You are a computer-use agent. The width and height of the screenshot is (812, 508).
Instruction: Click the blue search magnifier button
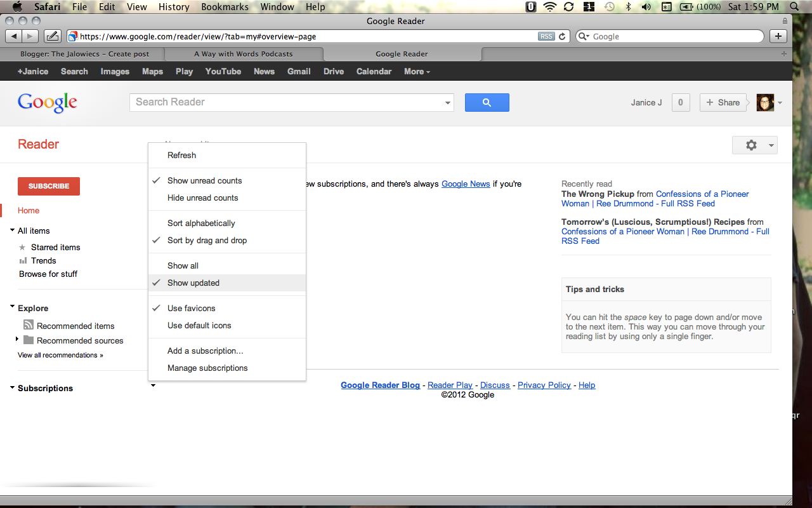point(487,102)
